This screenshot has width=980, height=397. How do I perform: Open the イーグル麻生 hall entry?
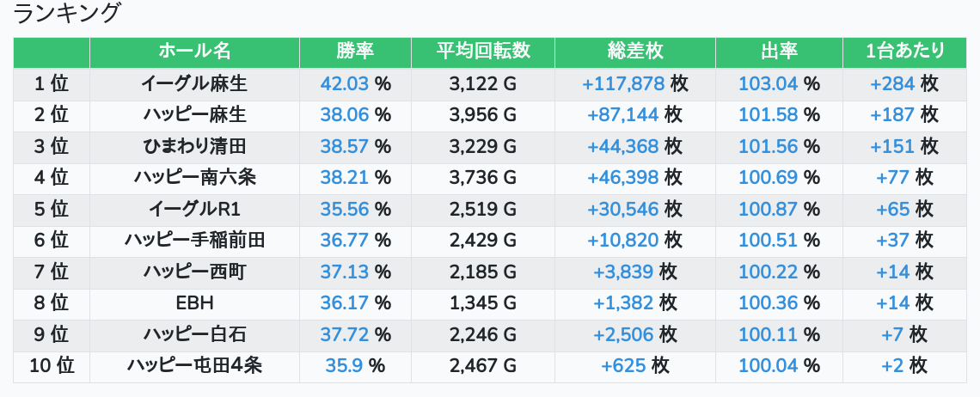[194, 84]
